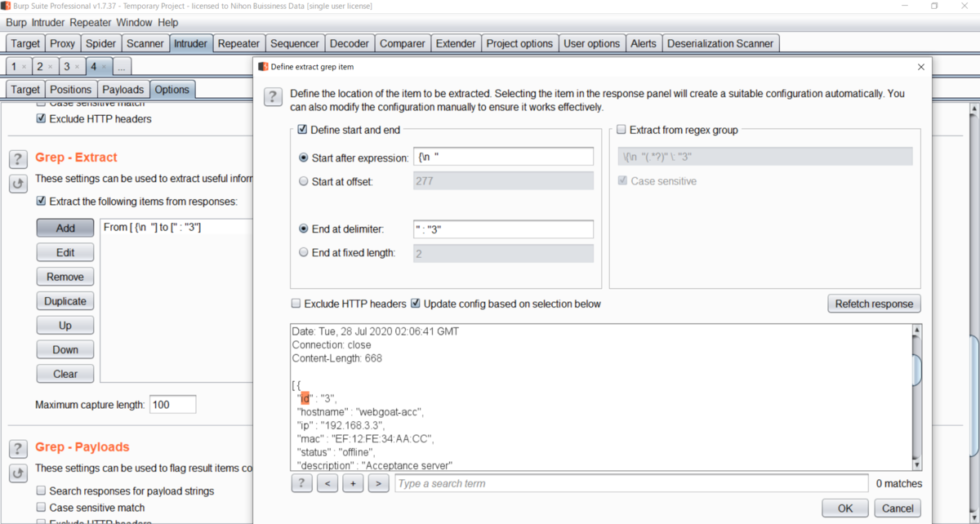Click Start after expression text field

pos(503,158)
